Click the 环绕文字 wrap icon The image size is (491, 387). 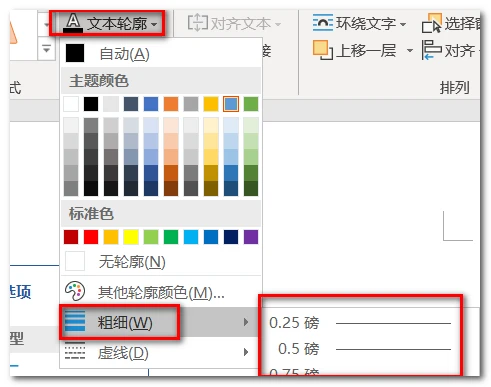[x=323, y=23]
